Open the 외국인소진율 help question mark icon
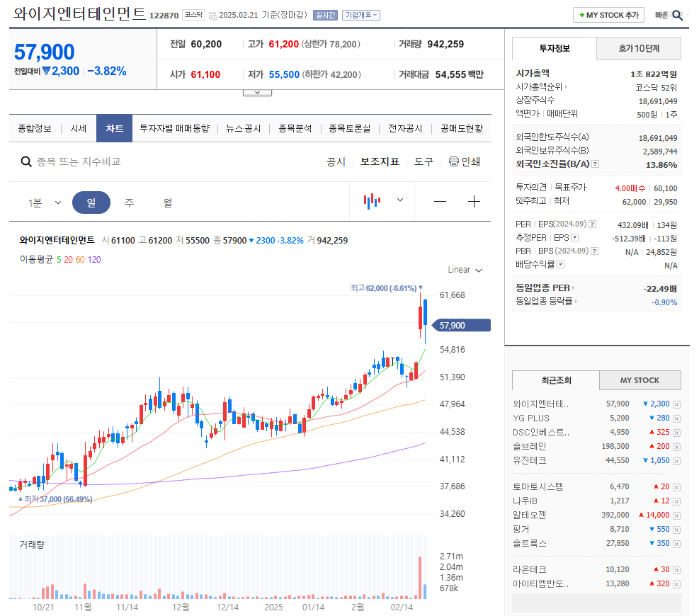699x616 pixels. pos(594,164)
